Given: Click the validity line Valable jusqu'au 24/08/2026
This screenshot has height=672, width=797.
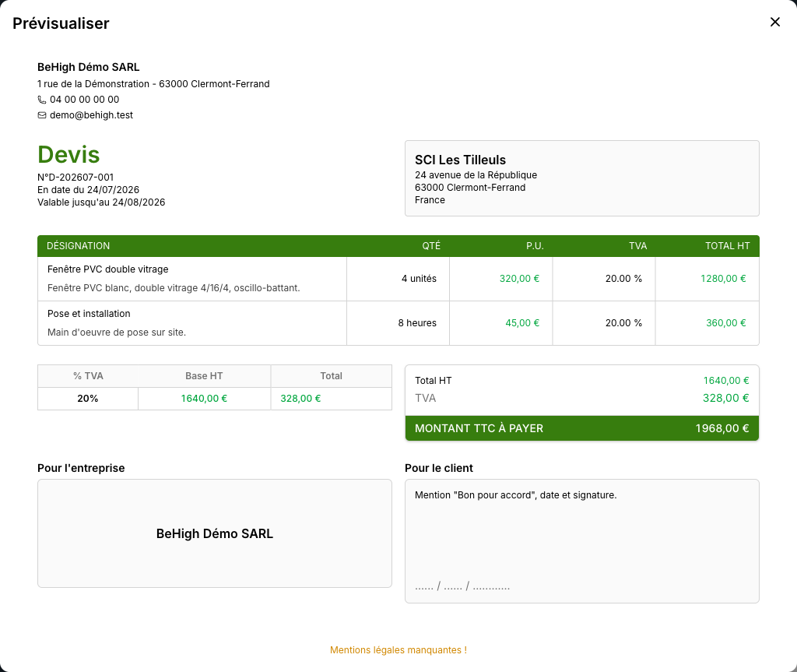Looking at the screenshot, I should tap(101, 202).
